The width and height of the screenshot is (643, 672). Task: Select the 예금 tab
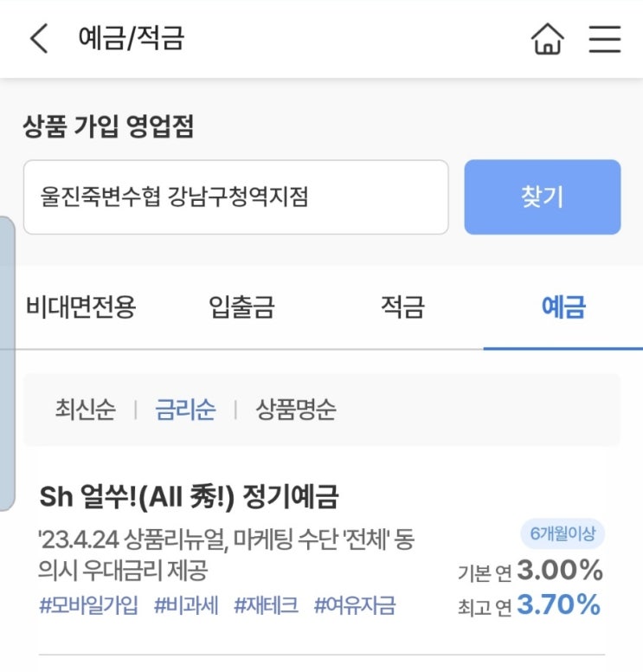pos(563,307)
